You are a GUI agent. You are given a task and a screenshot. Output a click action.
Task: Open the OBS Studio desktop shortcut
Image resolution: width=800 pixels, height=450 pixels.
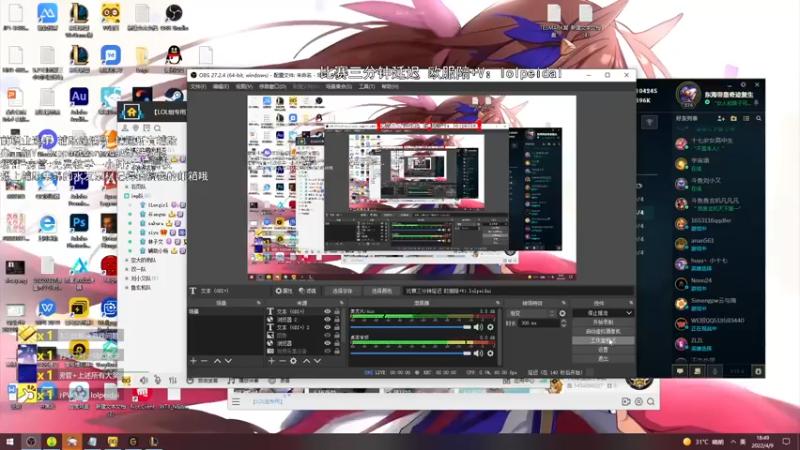[173, 18]
